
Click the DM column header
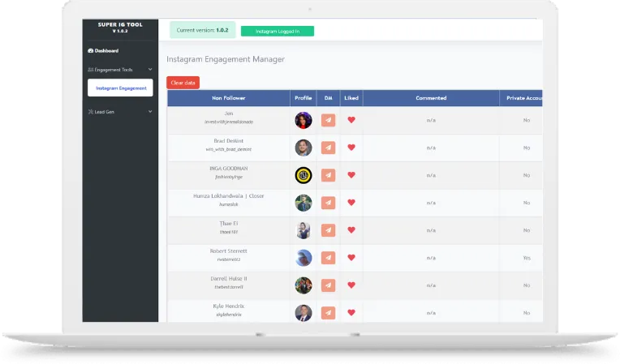pyautogui.click(x=328, y=98)
